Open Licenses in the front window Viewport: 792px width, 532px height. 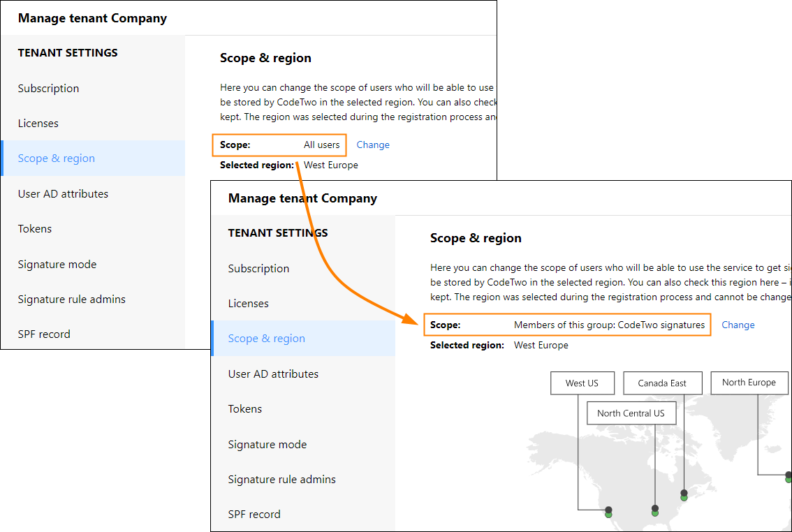(248, 303)
